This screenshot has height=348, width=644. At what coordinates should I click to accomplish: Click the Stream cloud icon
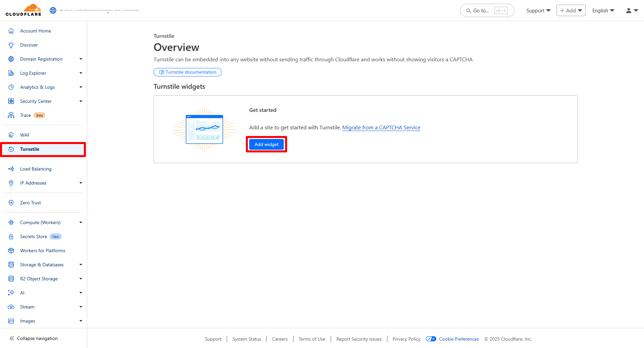(x=11, y=307)
